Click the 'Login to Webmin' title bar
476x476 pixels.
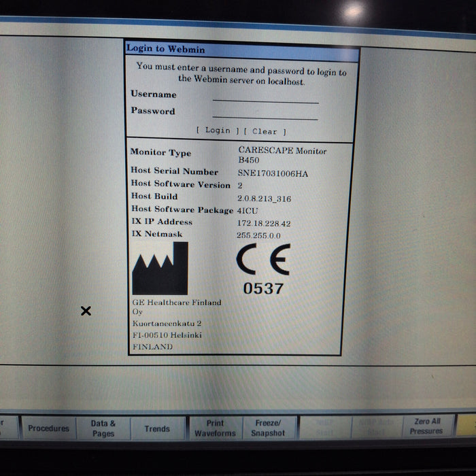pyautogui.click(x=241, y=50)
